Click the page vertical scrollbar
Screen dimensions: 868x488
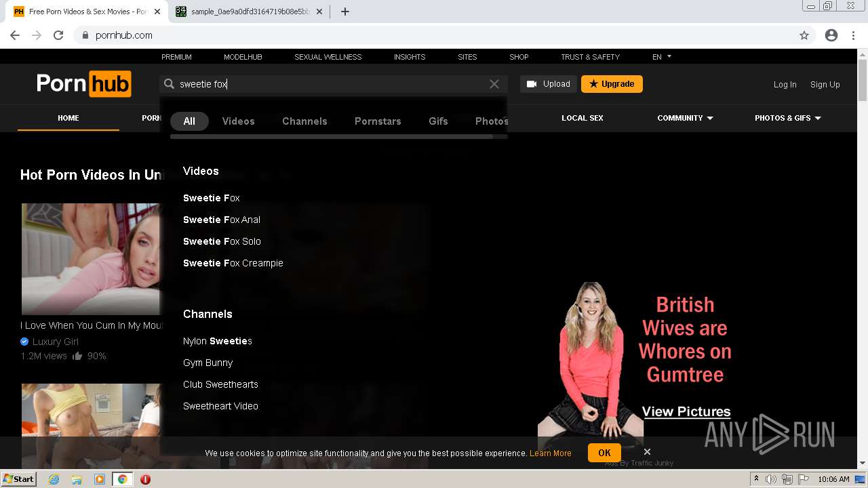tap(863, 81)
